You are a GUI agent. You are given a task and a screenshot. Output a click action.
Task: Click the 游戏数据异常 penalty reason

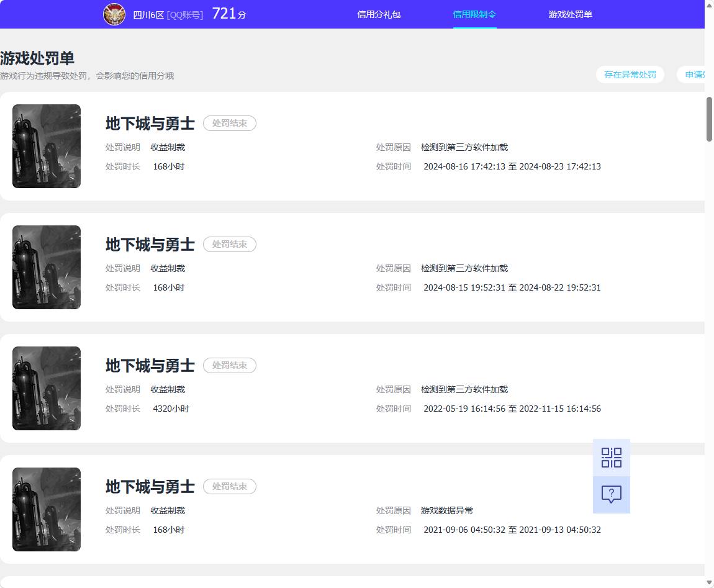(446, 510)
